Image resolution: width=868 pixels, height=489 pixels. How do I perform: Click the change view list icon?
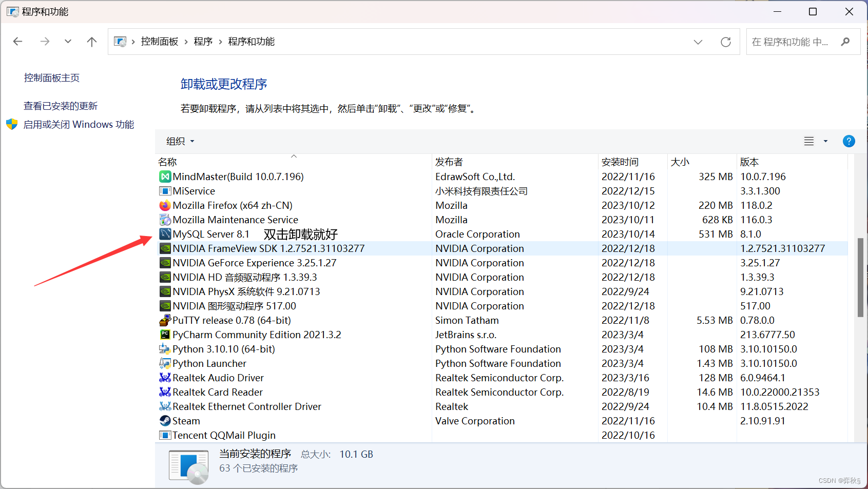(809, 141)
